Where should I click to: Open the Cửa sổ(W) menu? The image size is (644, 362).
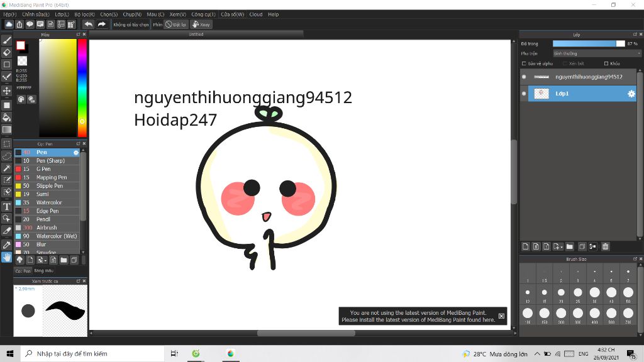point(233,14)
